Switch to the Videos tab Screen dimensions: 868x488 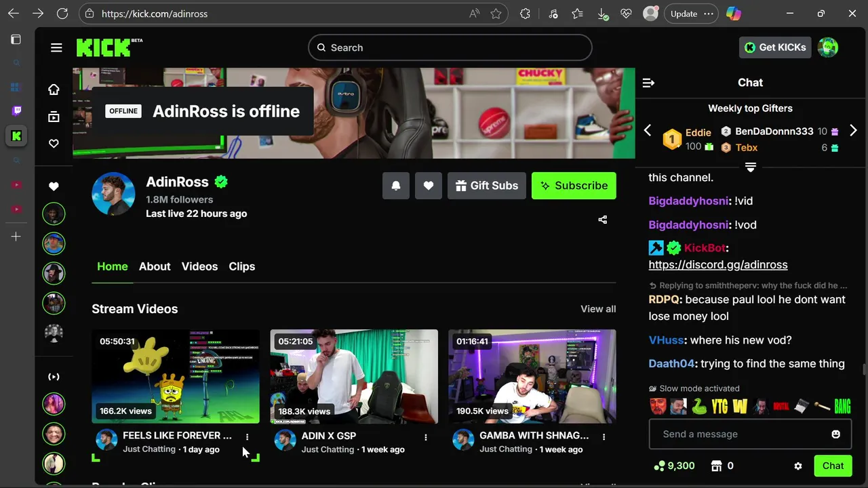199,266
